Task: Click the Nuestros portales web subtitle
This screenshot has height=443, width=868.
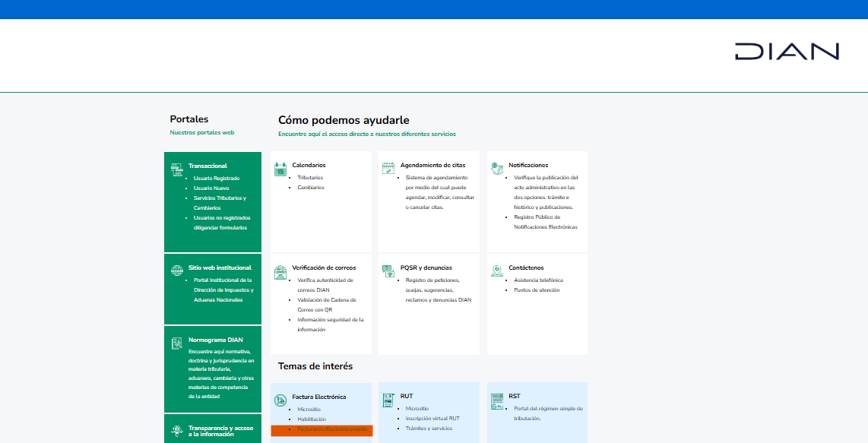Action: pyautogui.click(x=202, y=133)
